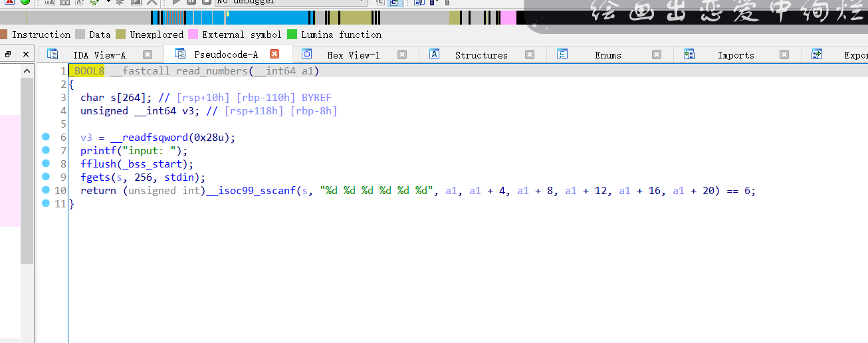Screen dimensions: 868x343
Task: Click the 'unsigned __int64 v3;' declaration
Action: click(x=140, y=111)
